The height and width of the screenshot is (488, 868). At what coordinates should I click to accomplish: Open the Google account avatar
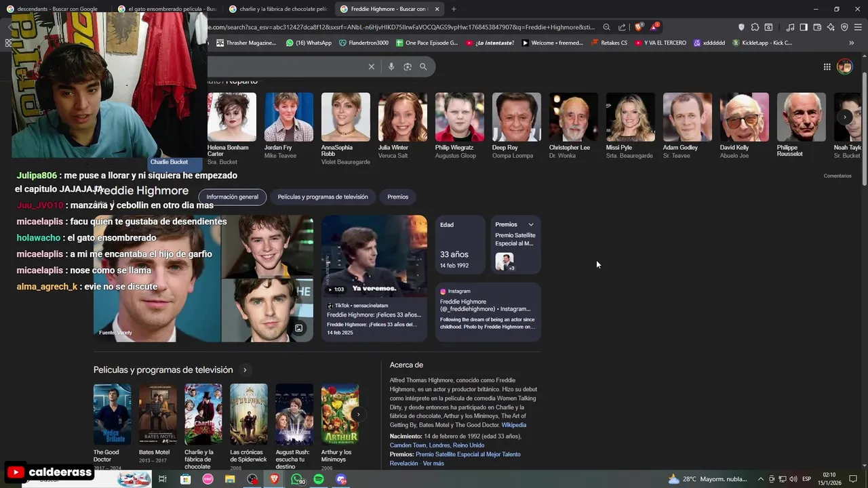tap(844, 66)
